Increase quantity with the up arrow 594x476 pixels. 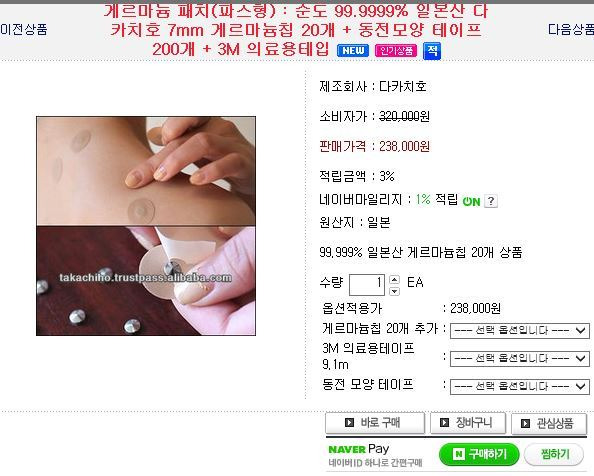point(394,279)
